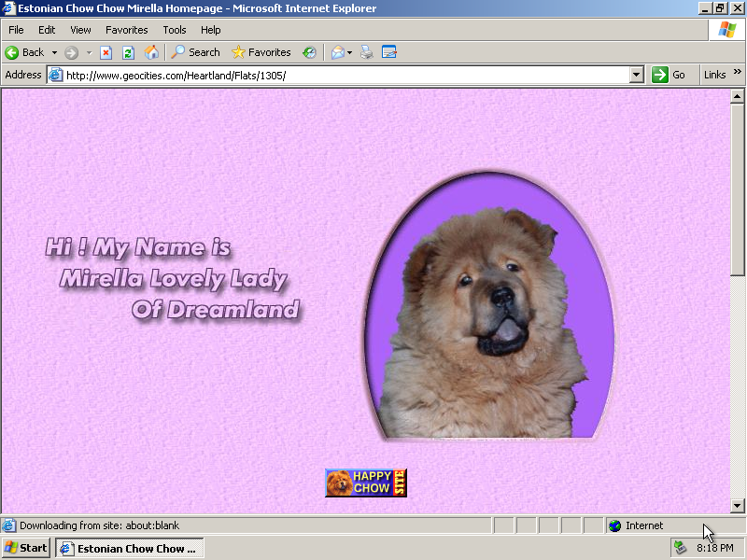
Task: Click the Back navigation button
Action: (x=25, y=52)
